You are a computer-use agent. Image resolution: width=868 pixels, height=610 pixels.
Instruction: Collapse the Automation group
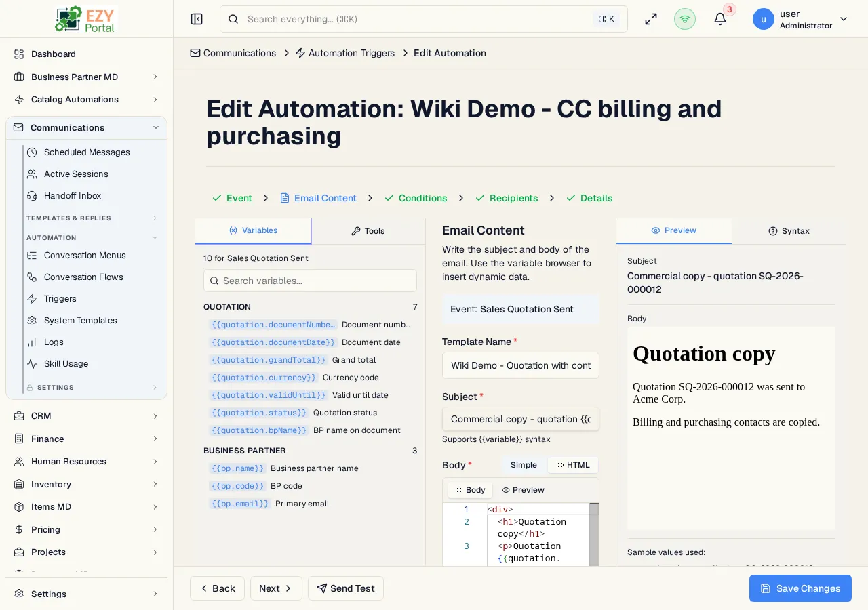(x=92, y=238)
